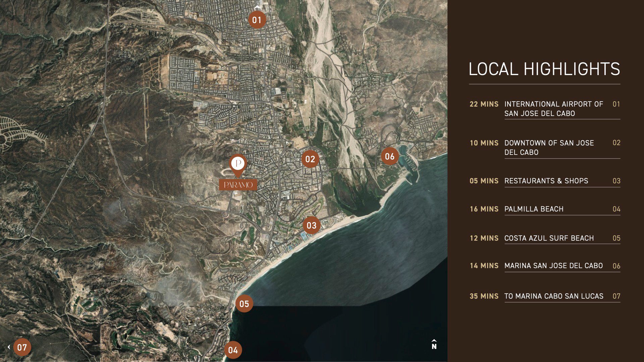Click the left arrow beside marker 07
Image resolution: width=644 pixels, height=362 pixels.
pyautogui.click(x=9, y=347)
